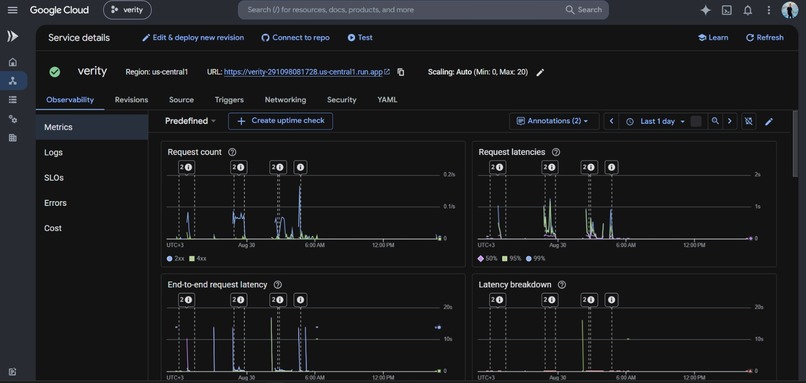The image size is (806, 383).
Task: Copy the service URL with the copy icon
Action: (x=401, y=72)
